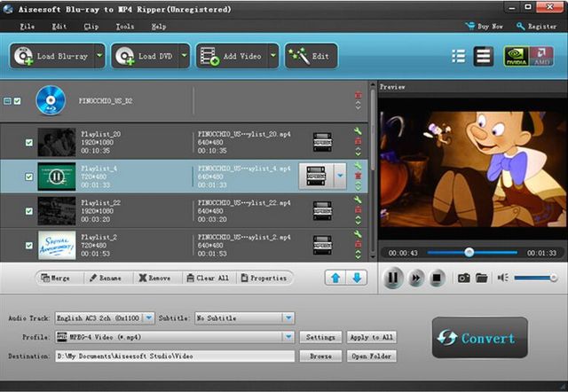Toggle NVIDIA acceleration icon
Viewport: 568px width, 392px height.
(517, 57)
